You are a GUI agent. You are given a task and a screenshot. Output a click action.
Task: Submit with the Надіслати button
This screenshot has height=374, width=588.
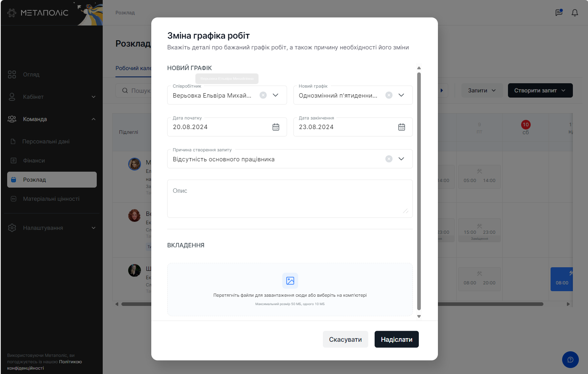397,339
